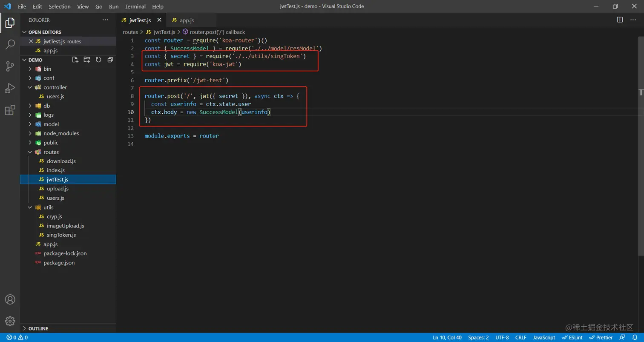Viewport: 644px width, 342px height.
Task: Change indentation via Spaces: 2
Action: point(478,337)
